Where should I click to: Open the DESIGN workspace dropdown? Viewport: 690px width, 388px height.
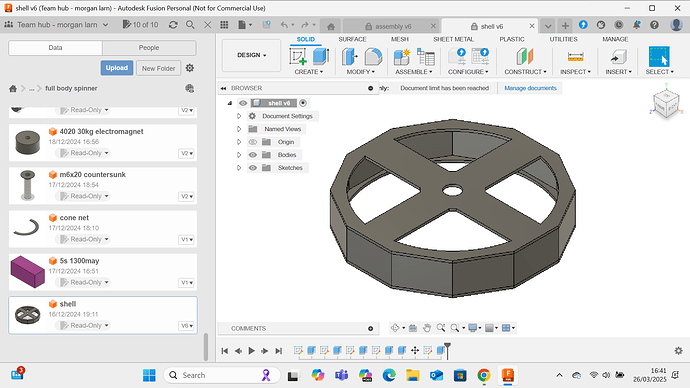[251, 55]
